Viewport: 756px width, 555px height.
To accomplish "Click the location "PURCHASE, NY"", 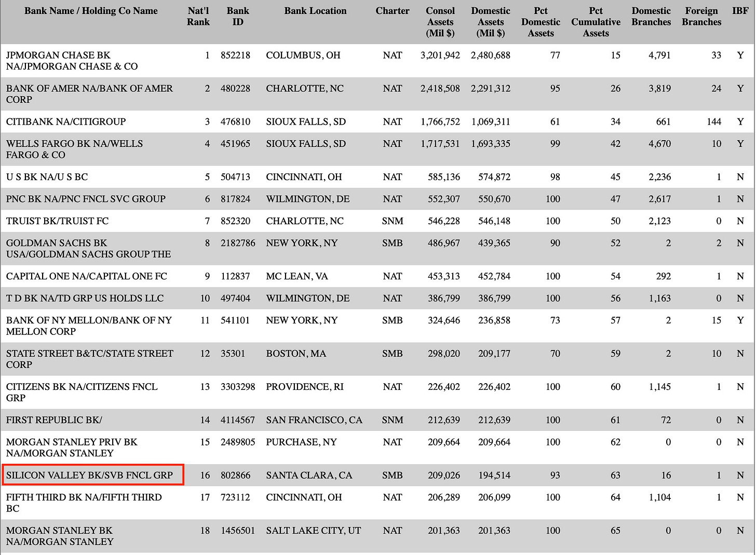I will [301, 442].
